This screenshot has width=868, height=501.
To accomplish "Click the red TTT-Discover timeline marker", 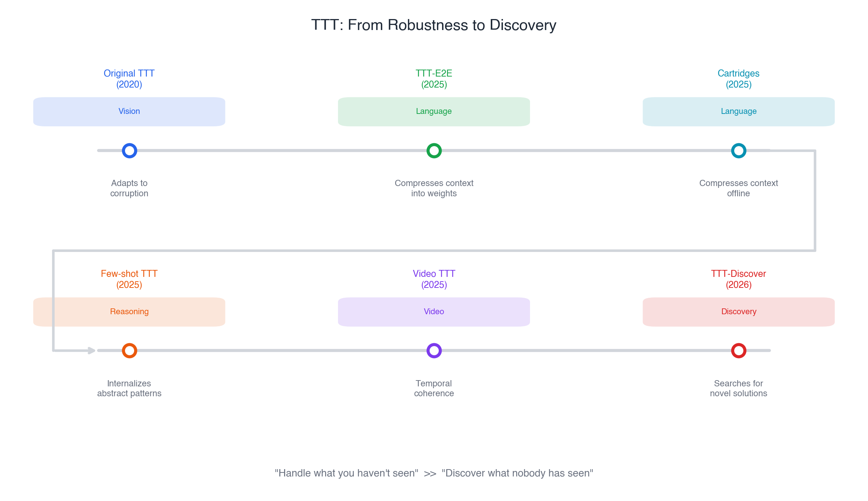I will point(739,350).
